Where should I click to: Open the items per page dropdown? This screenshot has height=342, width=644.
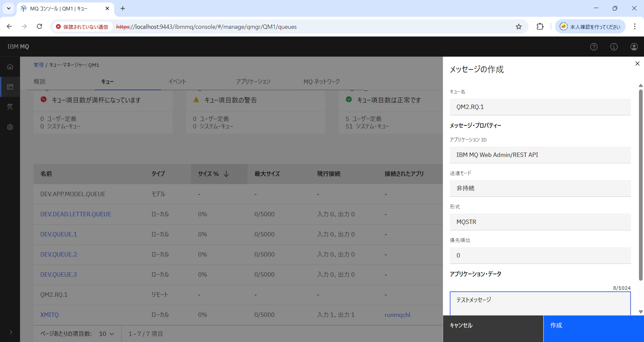point(107,334)
